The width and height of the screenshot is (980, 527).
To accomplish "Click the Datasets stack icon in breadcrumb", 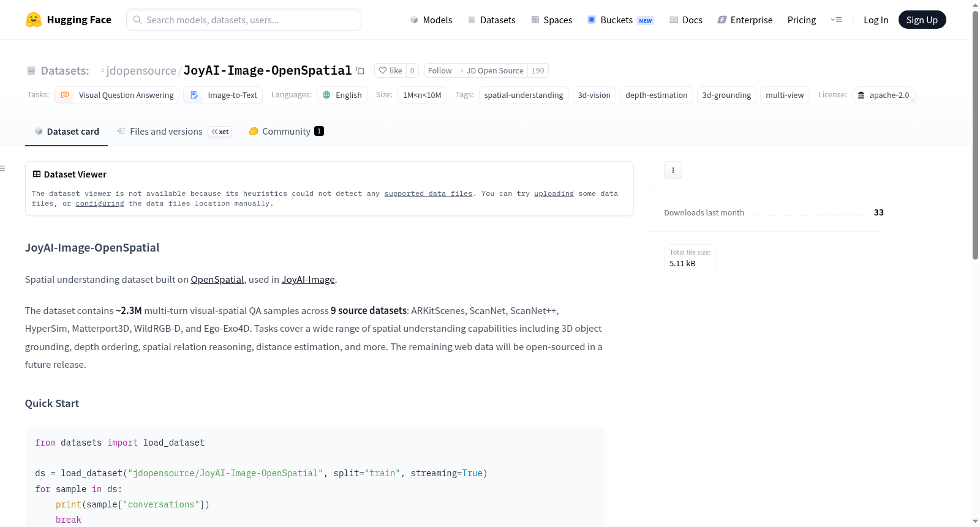I will (x=31, y=71).
